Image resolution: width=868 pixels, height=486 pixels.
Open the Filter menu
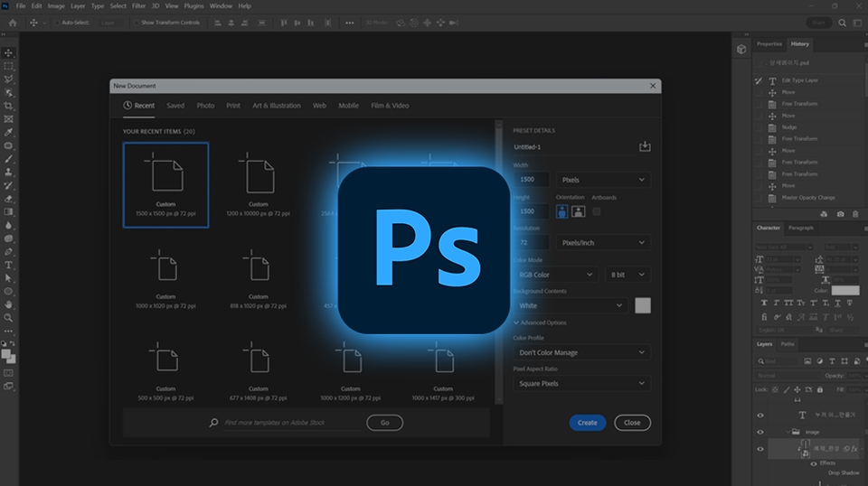pos(138,6)
